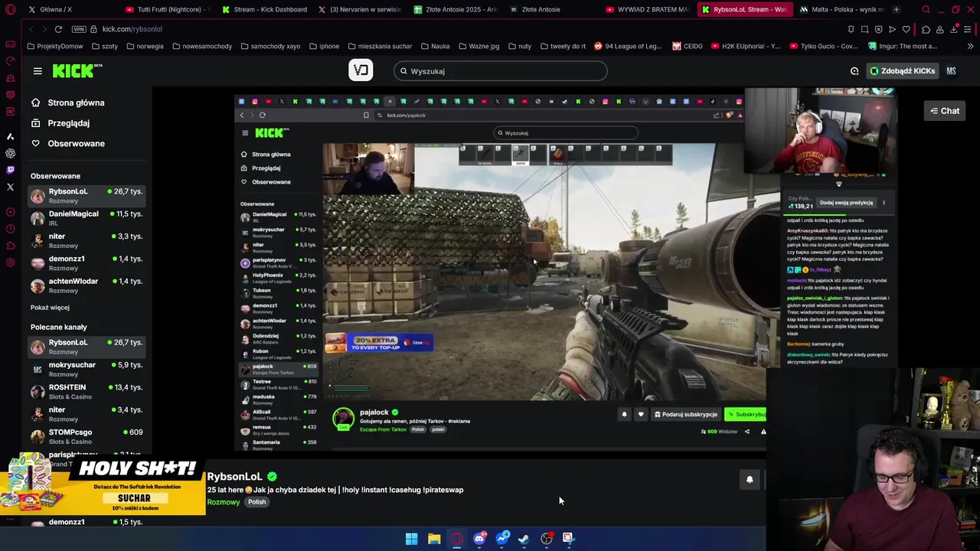The width and height of the screenshot is (980, 551).
Task: Switch to Złote Antosie 2025 tab
Action: [x=456, y=9]
